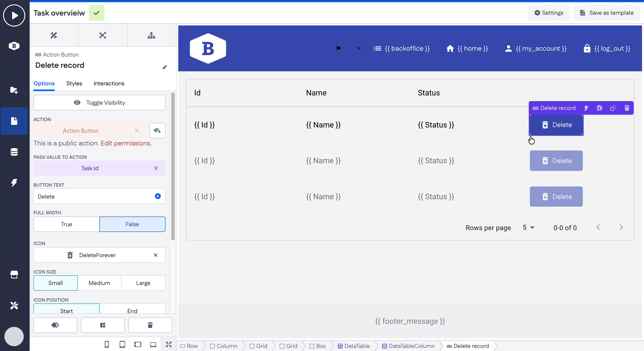Click the fullscreen expand canvas icon
The width and height of the screenshot is (644, 351).
tap(169, 344)
